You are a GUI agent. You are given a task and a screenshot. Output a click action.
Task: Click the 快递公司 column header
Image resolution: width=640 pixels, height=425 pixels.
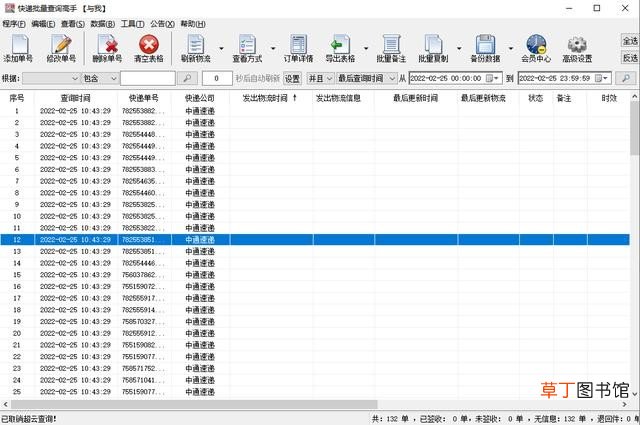tap(200, 98)
